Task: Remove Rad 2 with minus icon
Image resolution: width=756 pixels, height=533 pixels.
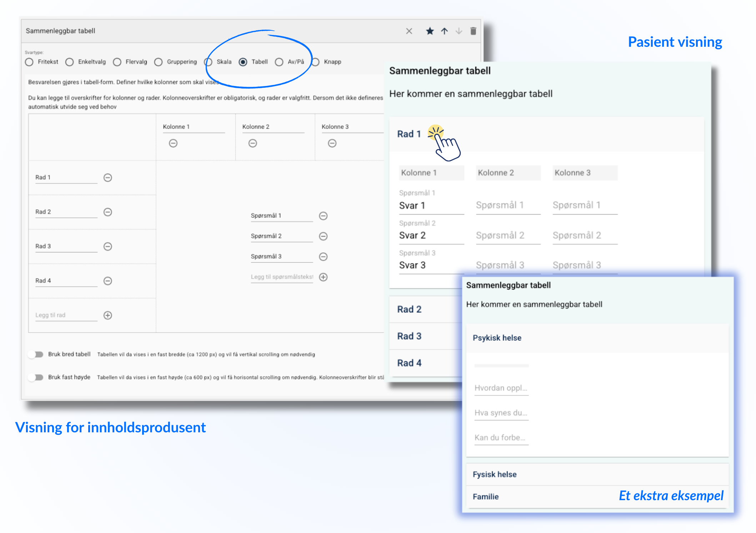Action: click(108, 212)
